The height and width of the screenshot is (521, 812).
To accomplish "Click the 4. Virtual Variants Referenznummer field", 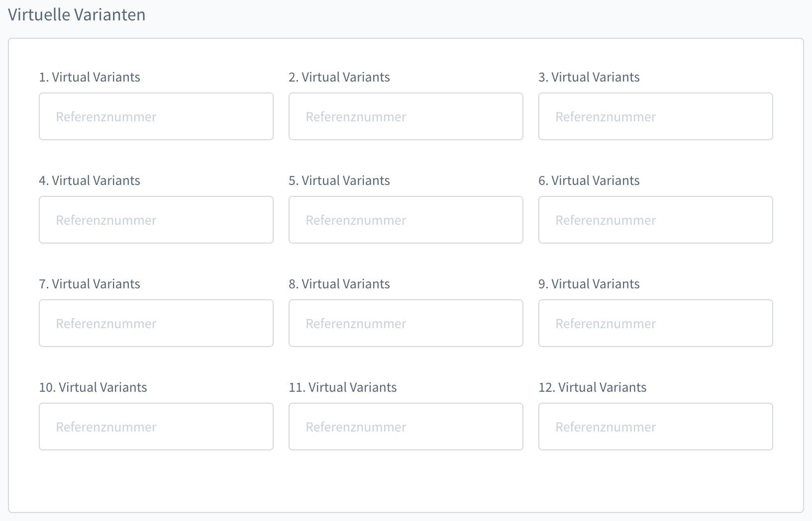I will [156, 220].
